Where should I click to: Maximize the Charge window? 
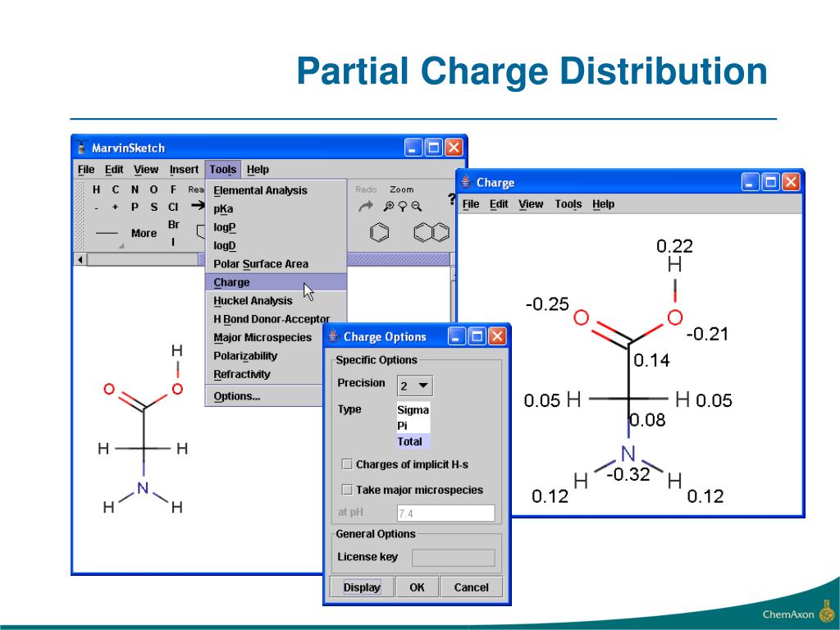point(770,183)
